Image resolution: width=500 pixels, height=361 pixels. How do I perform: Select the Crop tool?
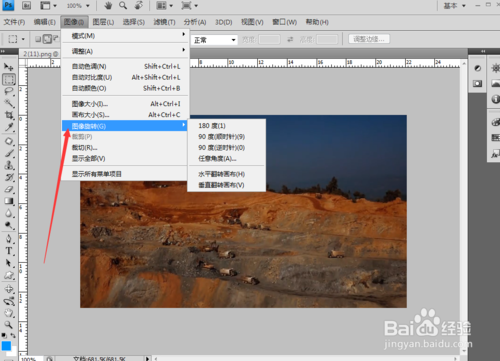pyautogui.click(x=9, y=115)
